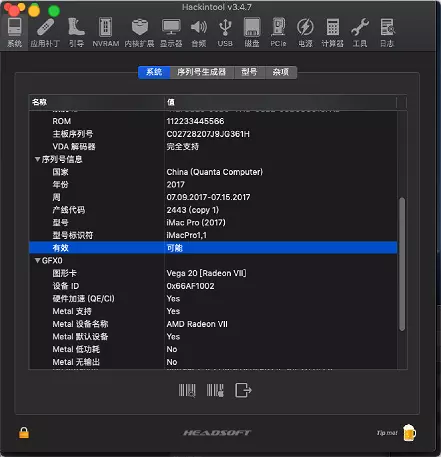Viewport: 441px width, 457px height.
Task: Select the VDA 解码器 row
Action: (x=213, y=147)
